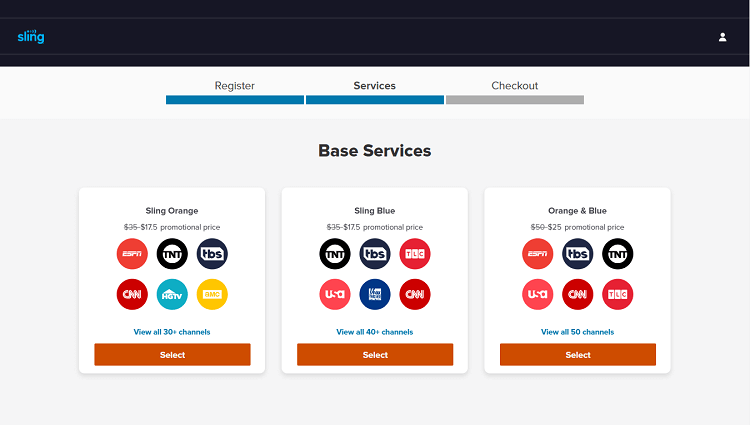Click TBS icon in Orange & Blue card
750x425 pixels.
tap(578, 254)
